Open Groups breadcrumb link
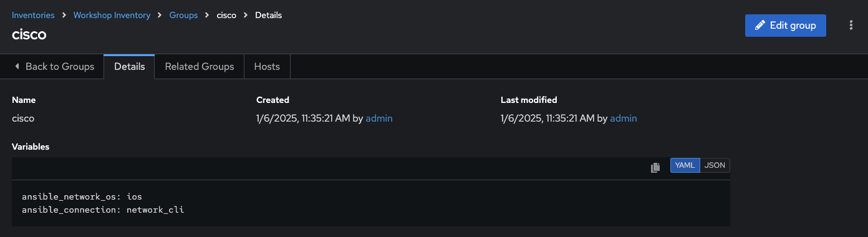Viewport: 868px width, 237px height. (183, 15)
